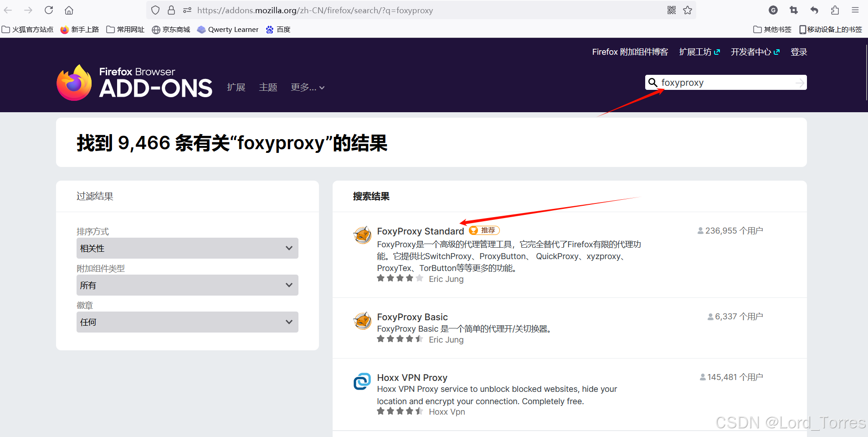Screen dimensions: 868x437
Task: Click the site security padlock icon
Action: coord(171,10)
